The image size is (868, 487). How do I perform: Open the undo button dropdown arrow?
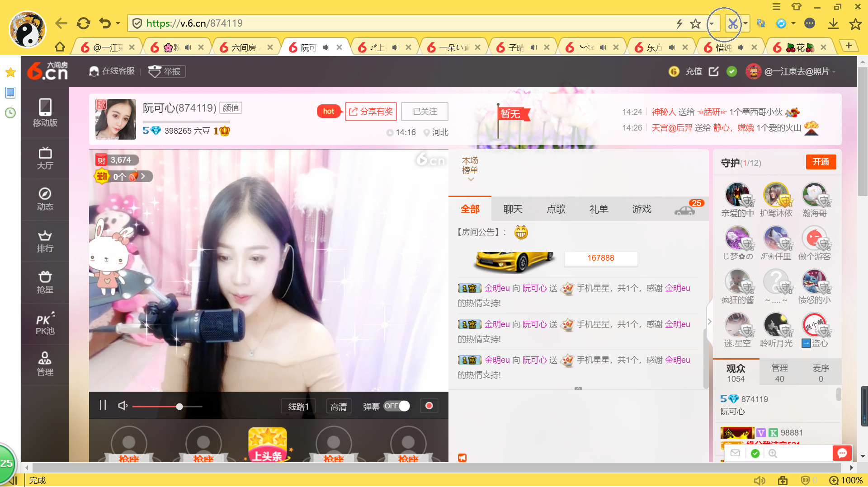click(118, 23)
